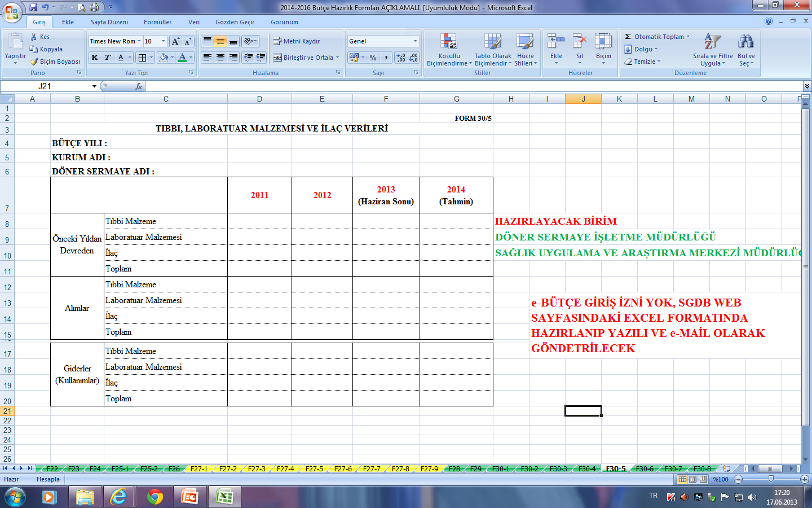Open fill color dropdown arrow
Viewport: 812px width, 508px height.
pyautogui.click(x=173, y=58)
